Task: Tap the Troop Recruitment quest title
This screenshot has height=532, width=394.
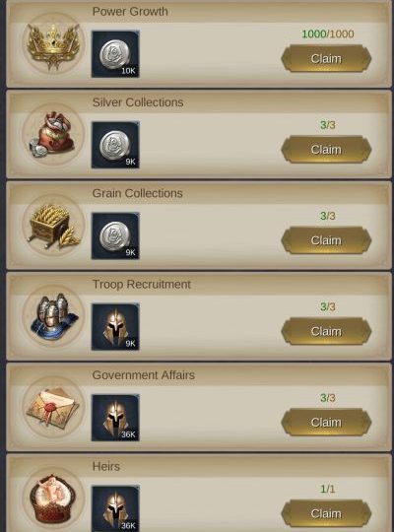Action: tap(142, 285)
